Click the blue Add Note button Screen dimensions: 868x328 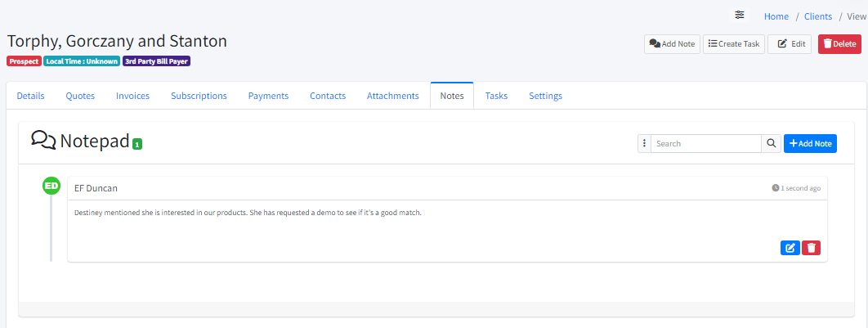[x=810, y=144]
